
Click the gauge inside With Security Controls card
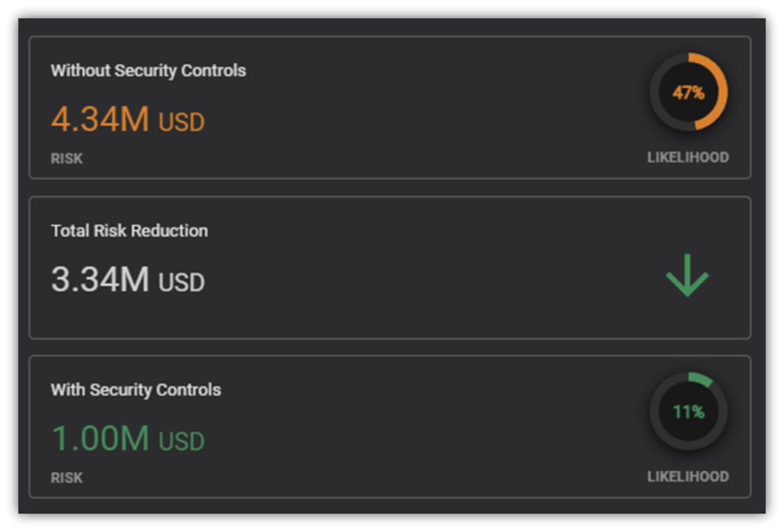pyautogui.click(x=688, y=410)
